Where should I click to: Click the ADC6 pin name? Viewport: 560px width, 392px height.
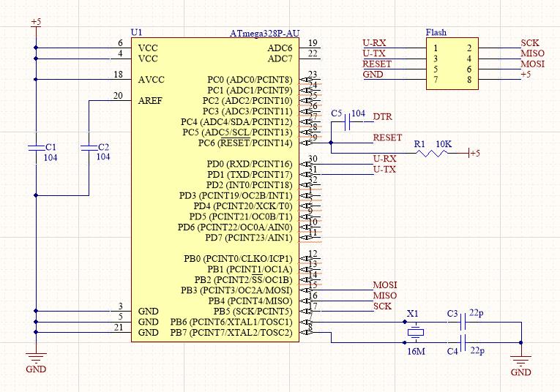pos(280,48)
